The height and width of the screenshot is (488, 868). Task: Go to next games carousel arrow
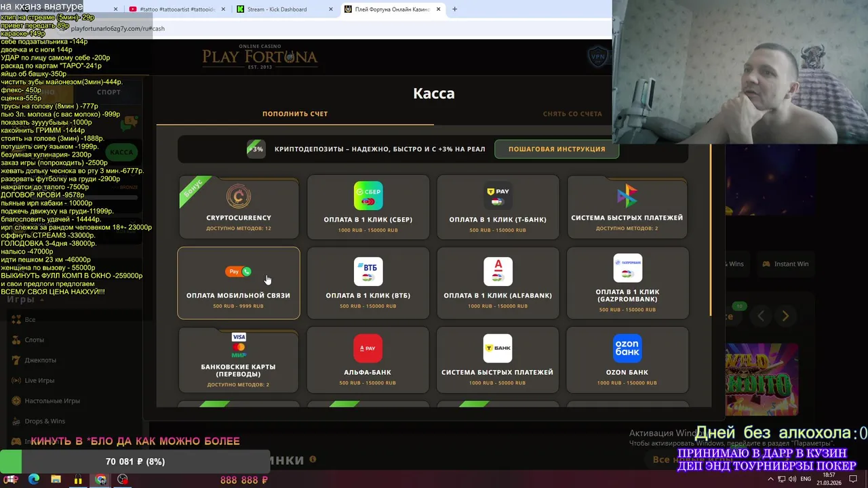click(x=785, y=316)
